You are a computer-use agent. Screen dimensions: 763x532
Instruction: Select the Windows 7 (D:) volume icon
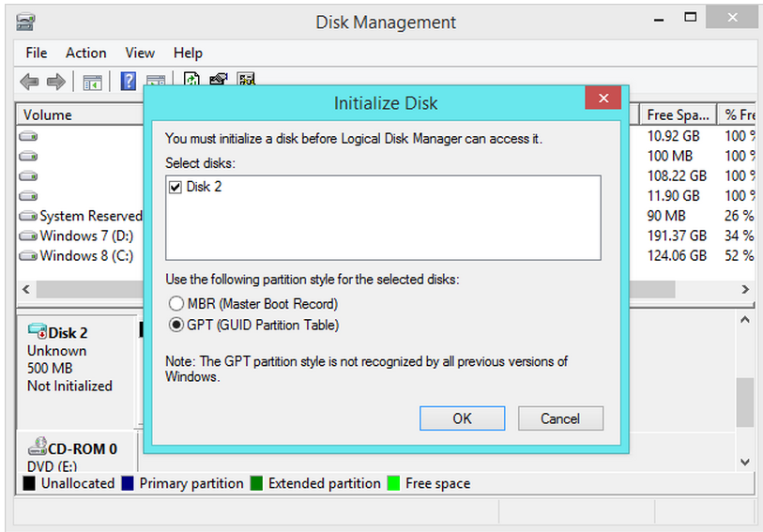pos(29,236)
